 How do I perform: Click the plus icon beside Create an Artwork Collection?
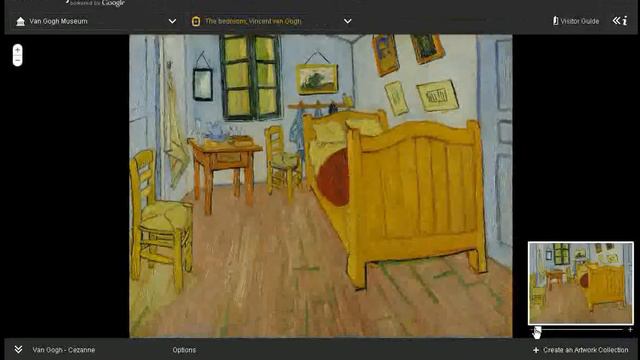click(536, 350)
